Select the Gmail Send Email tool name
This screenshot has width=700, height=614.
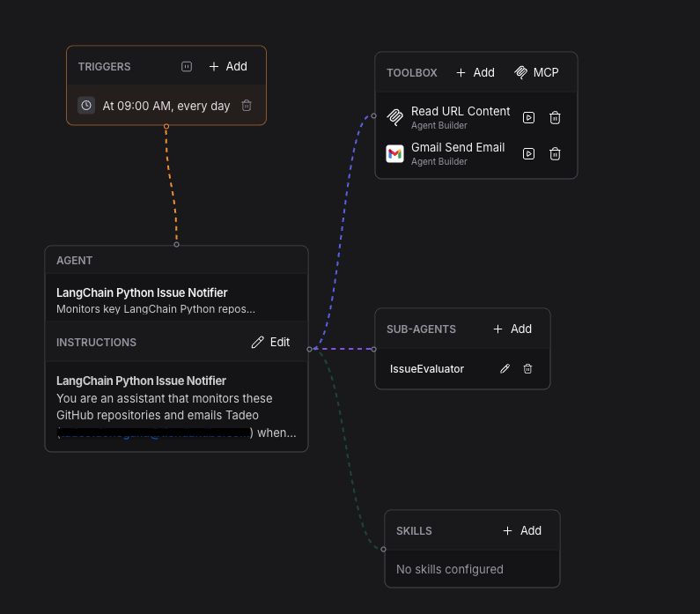tap(458, 147)
